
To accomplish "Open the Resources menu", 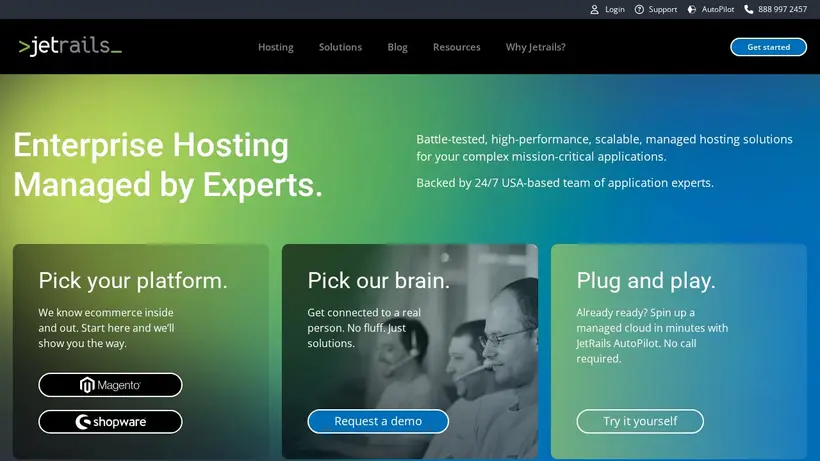I will click(x=457, y=47).
